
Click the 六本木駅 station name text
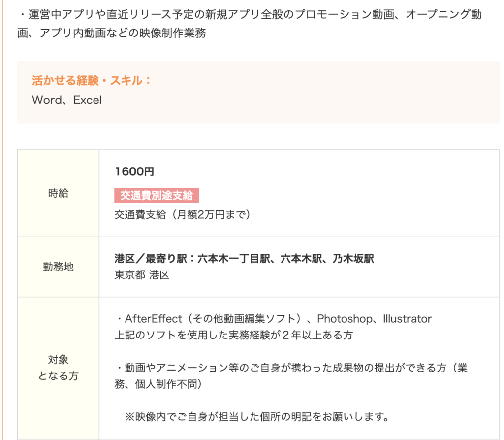tap(301, 259)
